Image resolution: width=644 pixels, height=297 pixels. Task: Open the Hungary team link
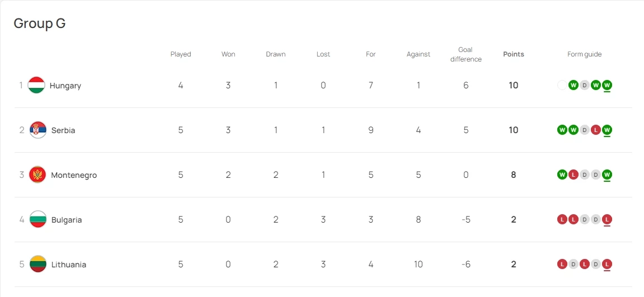click(65, 86)
